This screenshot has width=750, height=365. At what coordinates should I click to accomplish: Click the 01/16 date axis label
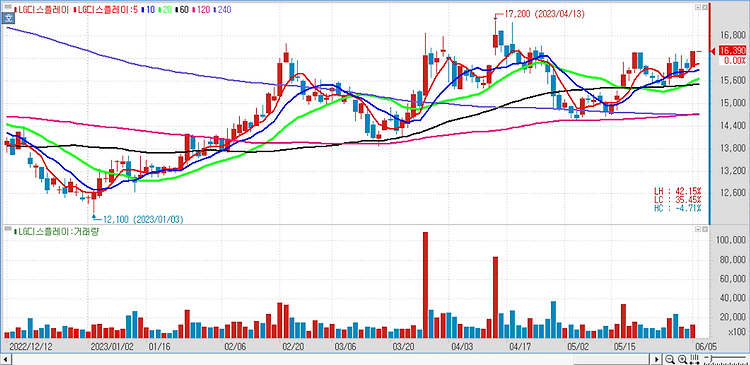(159, 345)
